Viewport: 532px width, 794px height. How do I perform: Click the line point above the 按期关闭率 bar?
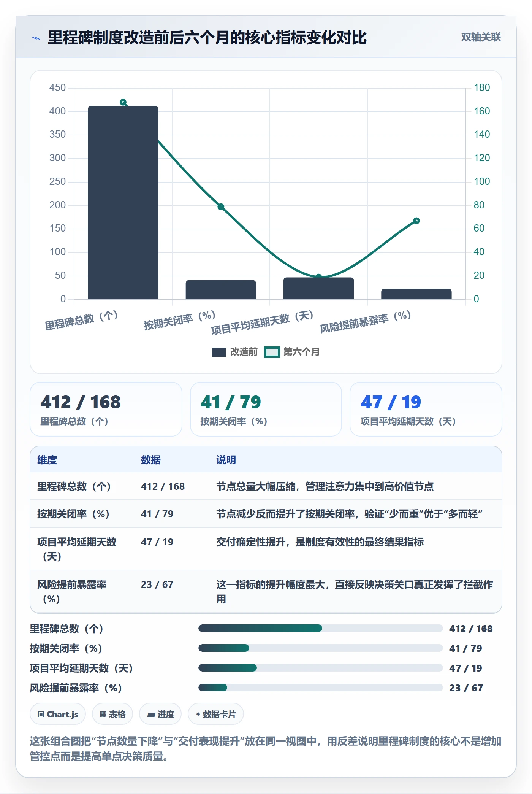[x=221, y=207]
